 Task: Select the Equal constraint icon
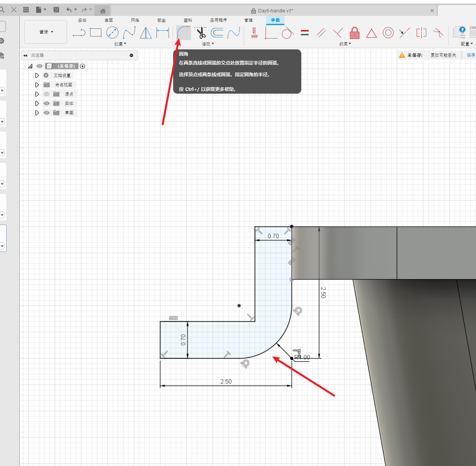pos(305,33)
